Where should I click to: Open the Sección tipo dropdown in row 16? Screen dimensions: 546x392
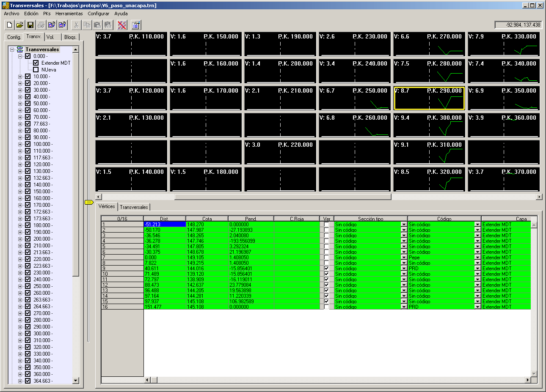[404, 307]
